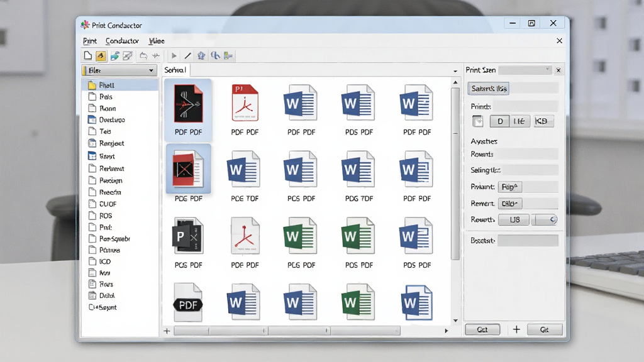Click the Bsetat input field

(528, 241)
